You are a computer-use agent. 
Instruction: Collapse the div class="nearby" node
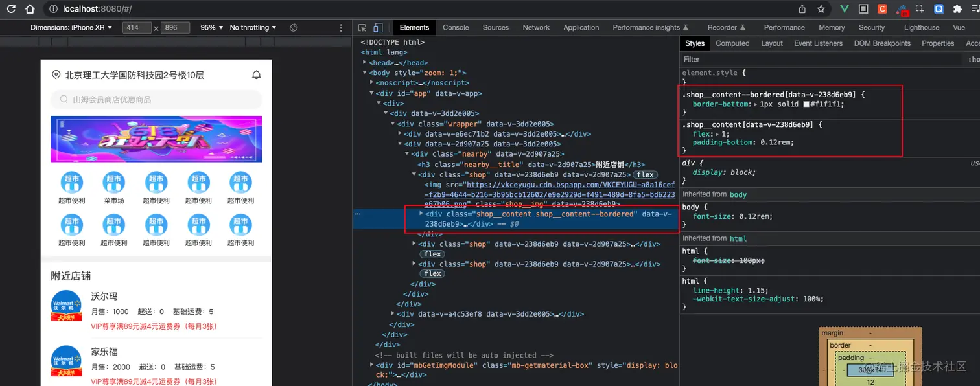407,154
